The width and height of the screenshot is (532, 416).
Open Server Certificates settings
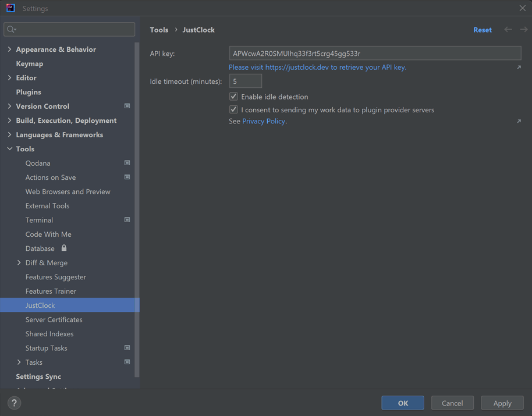[x=54, y=320]
